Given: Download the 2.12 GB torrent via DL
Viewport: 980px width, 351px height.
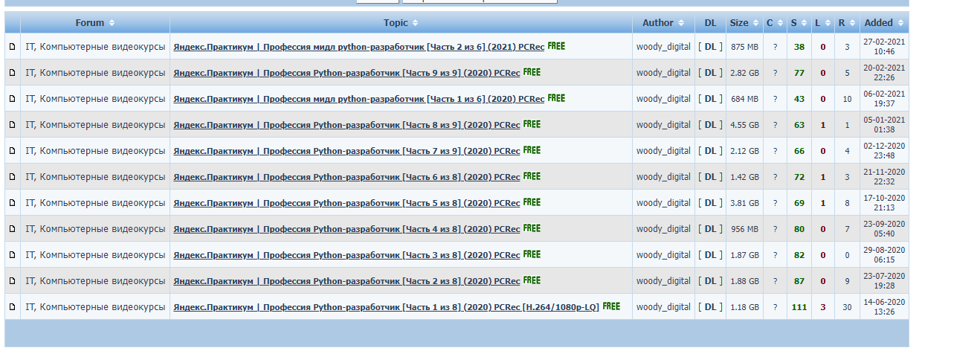Looking at the screenshot, I should pyautogui.click(x=710, y=151).
